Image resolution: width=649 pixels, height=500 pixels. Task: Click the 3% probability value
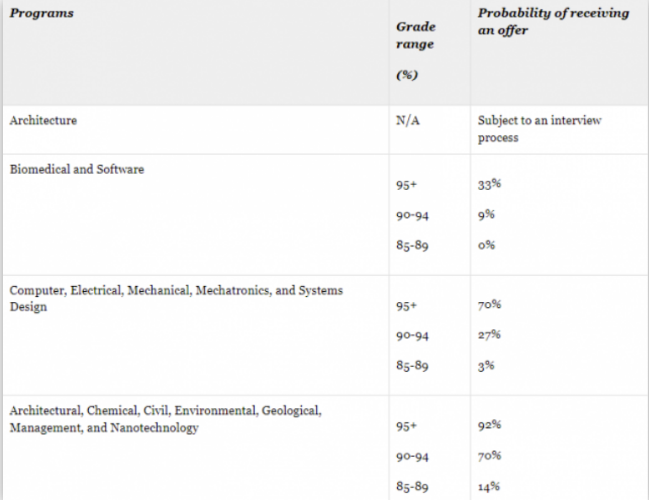[x=486, y=366]
